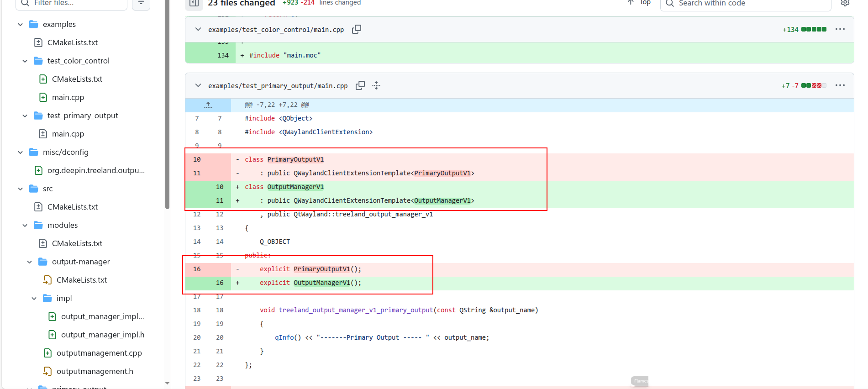Jump to Top of page
Image resolution: width=868 pixels, height=389 pixels.
click(640, 3)
